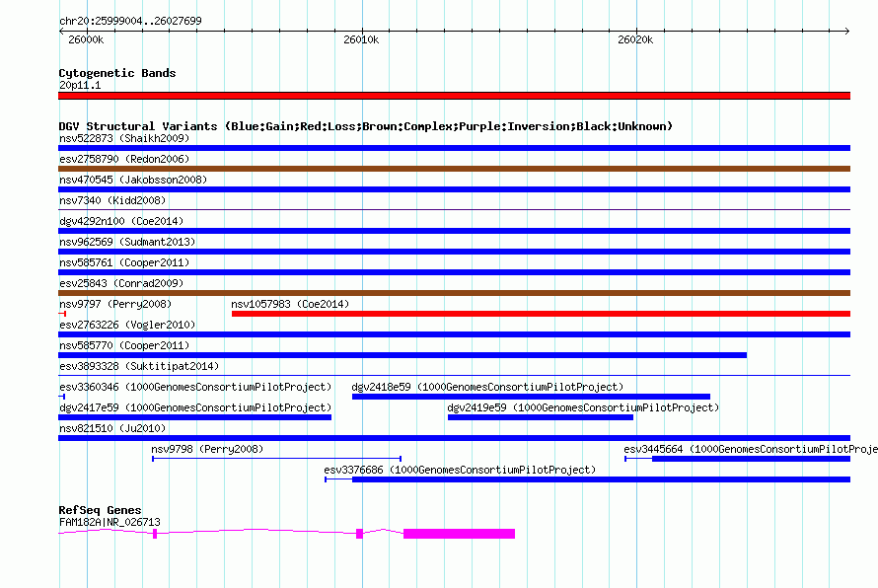
Task: Click the nsv9797 (Perry2008) label
Action: click(x=115, y=304)
